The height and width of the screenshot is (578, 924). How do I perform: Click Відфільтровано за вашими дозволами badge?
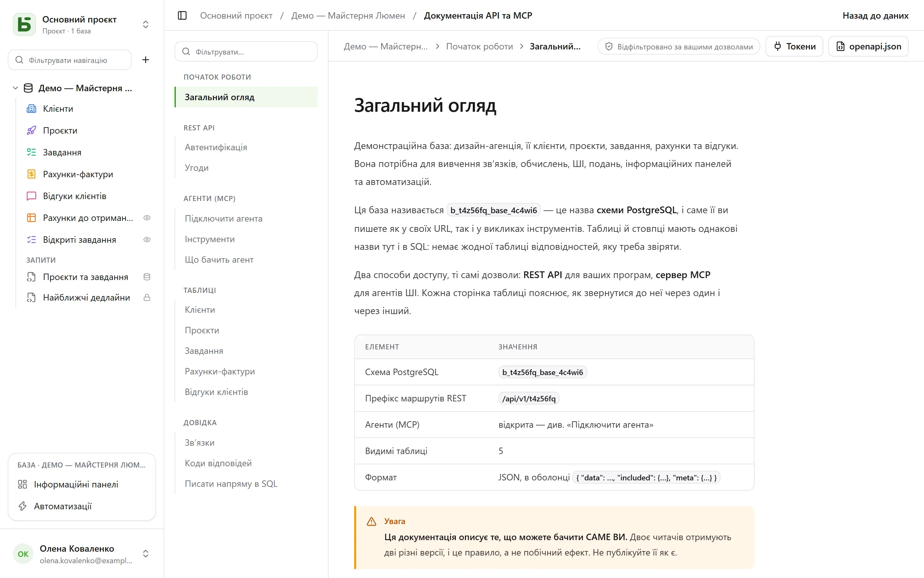tap(679, 46)
